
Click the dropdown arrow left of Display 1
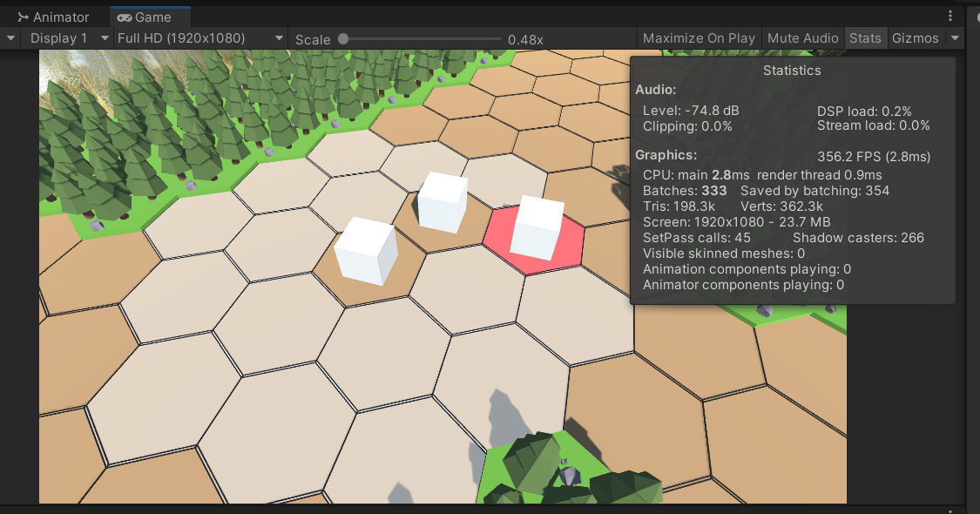tap(10, 38)
